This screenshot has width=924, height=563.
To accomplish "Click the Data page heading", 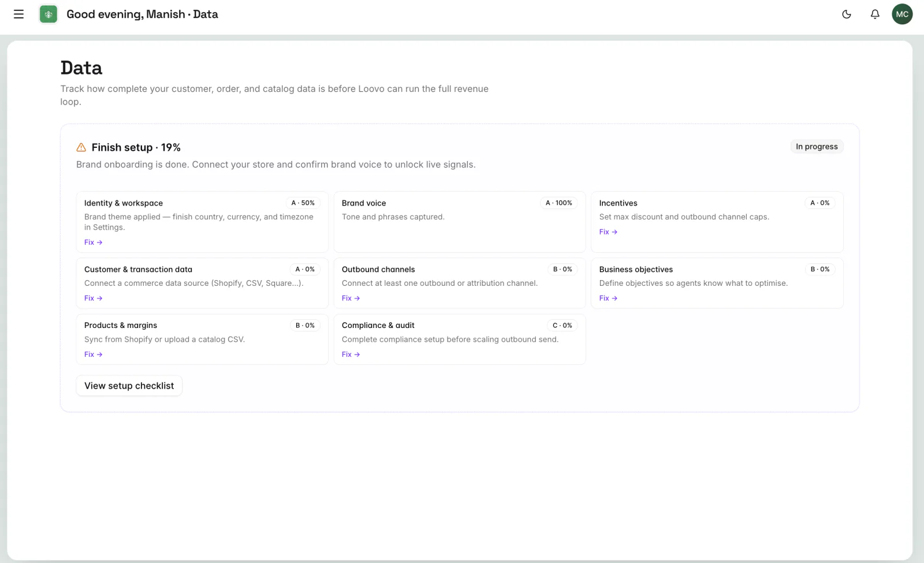I will click(81, 68).
